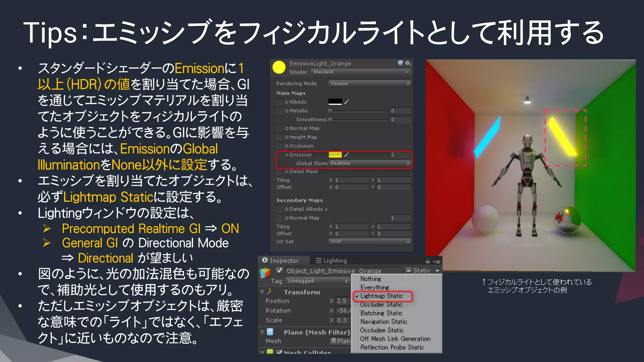Choose Occludee Static menu entry

point(397,330)
